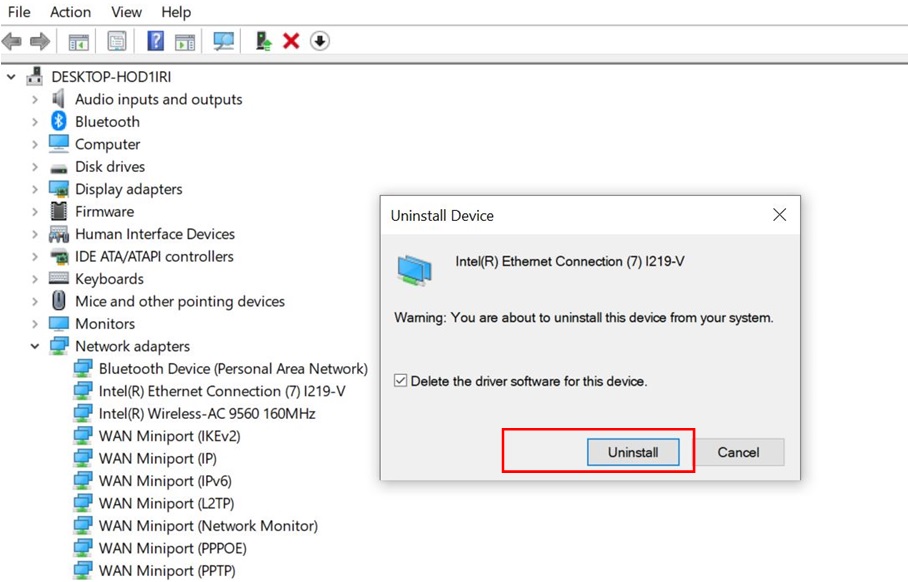Screen dimensions: 908x582
Task: Click the blue Help question-mark icon
Action: click(x=155, y=41)
